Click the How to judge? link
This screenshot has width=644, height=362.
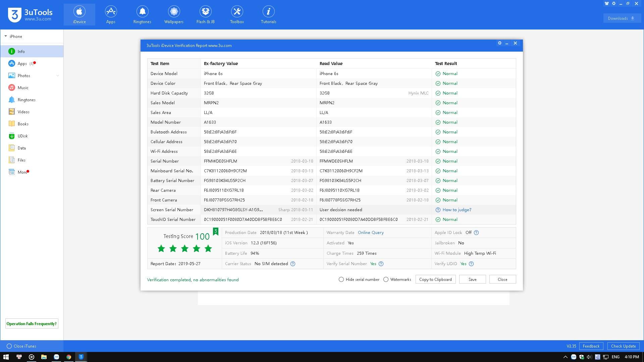[x=457, y=210]
